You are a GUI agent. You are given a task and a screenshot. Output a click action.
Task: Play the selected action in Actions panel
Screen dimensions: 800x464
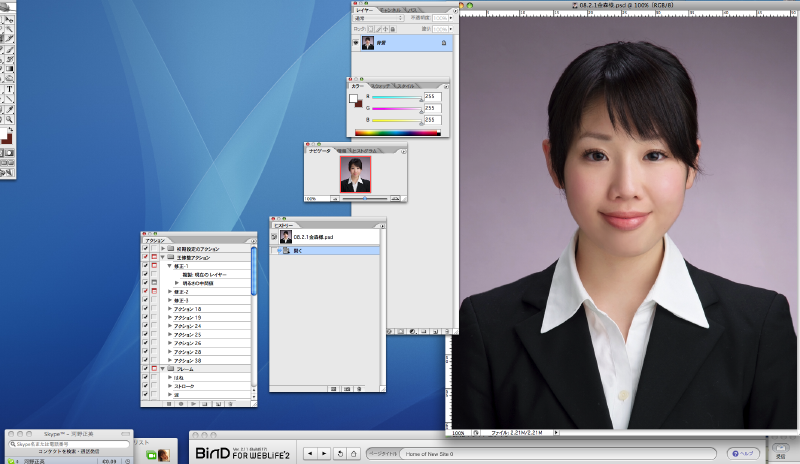click(x=193, y=403)
